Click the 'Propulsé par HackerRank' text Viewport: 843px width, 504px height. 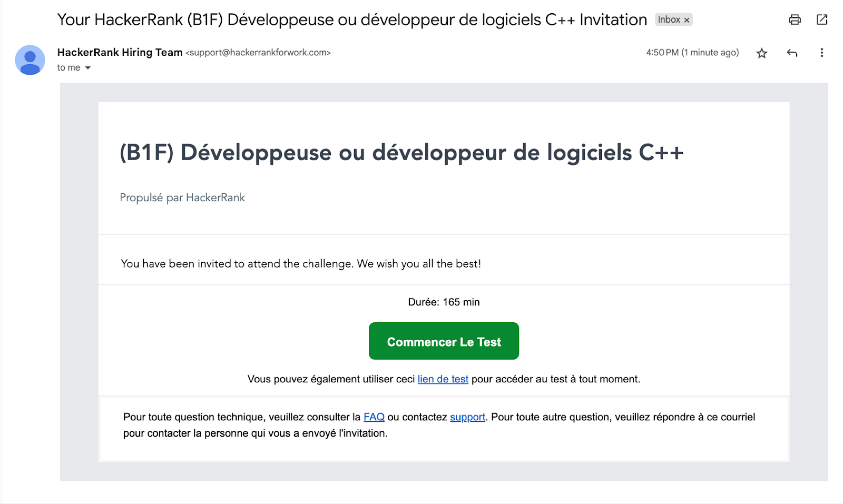(182, 198)
